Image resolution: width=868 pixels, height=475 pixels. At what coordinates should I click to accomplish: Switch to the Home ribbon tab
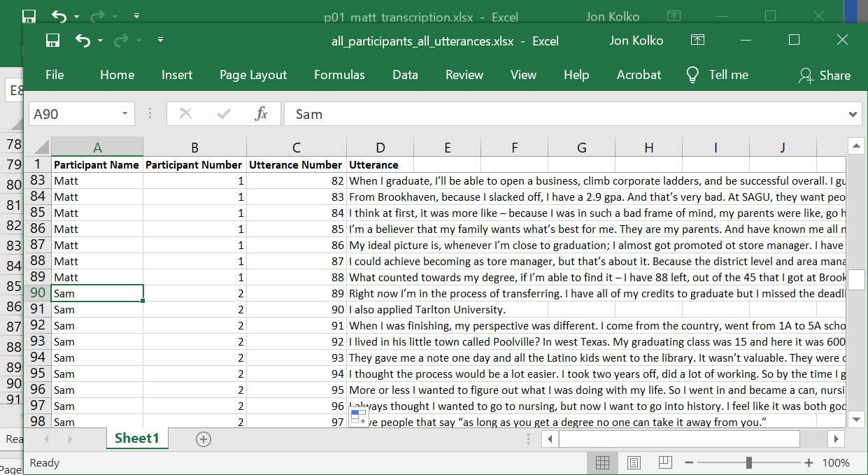pyautogui.click(x=117, y=75)
